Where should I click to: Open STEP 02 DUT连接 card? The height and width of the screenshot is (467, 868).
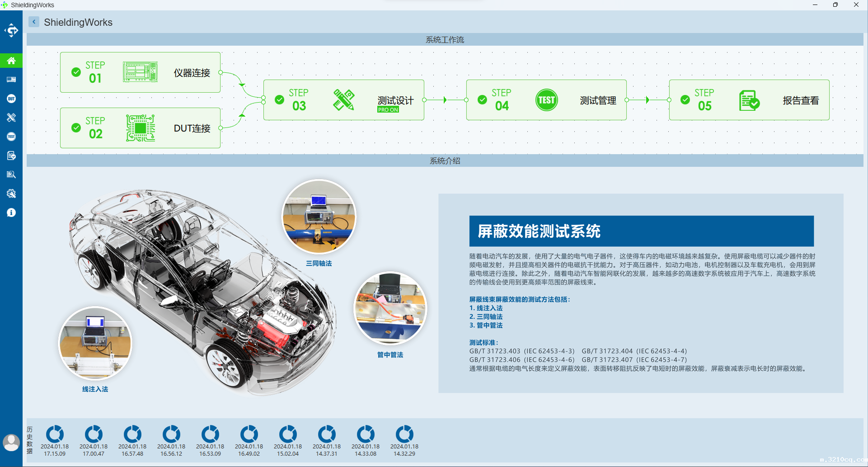(140, 128)
